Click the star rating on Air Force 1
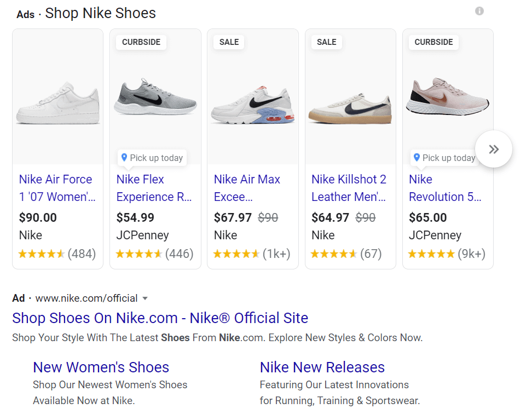The height and width of the screenshot is (420, 526). point(42,254)
